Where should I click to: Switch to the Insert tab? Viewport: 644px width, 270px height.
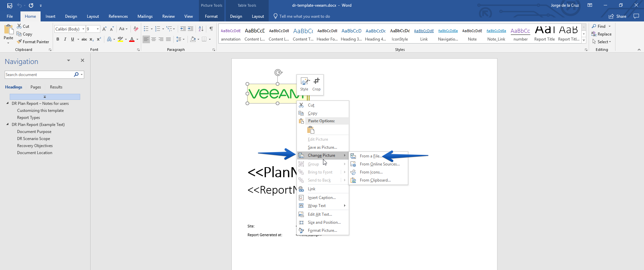point(50,16)
